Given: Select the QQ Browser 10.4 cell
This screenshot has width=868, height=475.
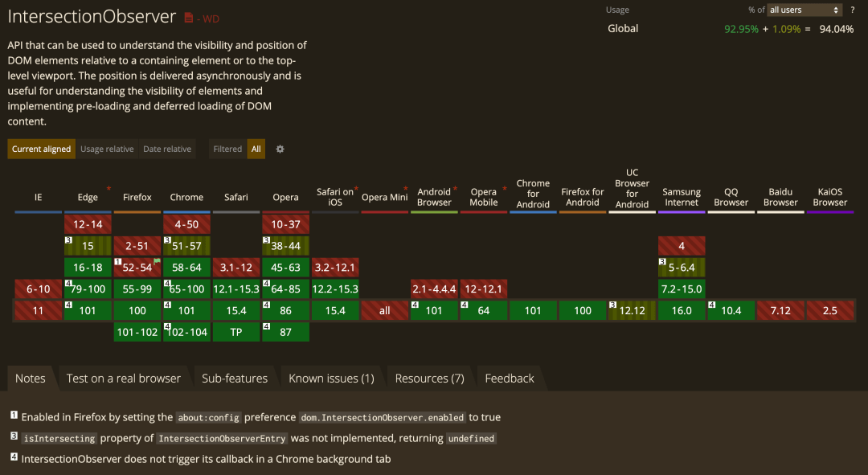Looking at the screenshot, I should pos(731,310).
